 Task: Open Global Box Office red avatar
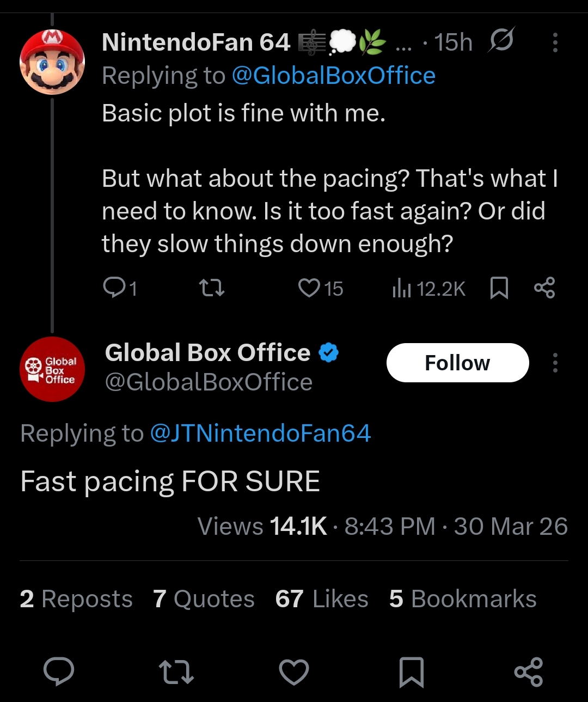(x=52, y=369)
